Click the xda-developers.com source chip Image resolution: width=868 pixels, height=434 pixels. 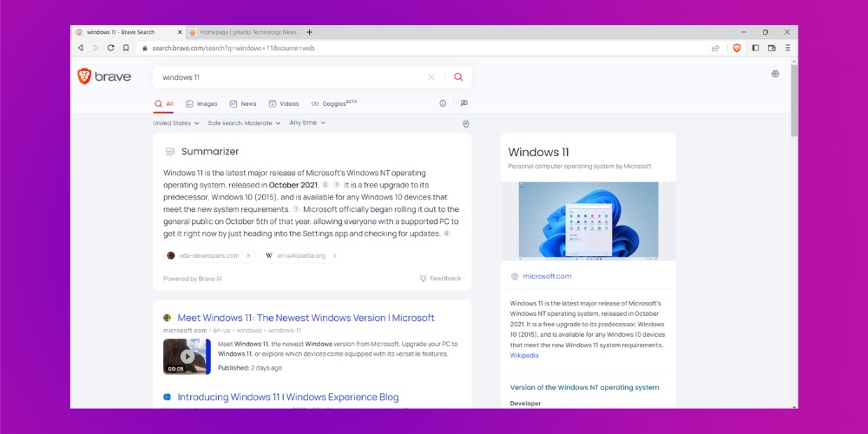coord(209,256)
